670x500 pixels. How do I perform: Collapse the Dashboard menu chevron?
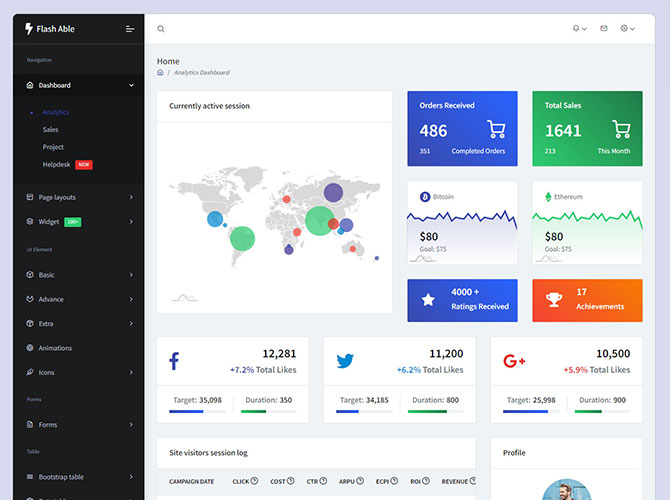click(131, 85)
